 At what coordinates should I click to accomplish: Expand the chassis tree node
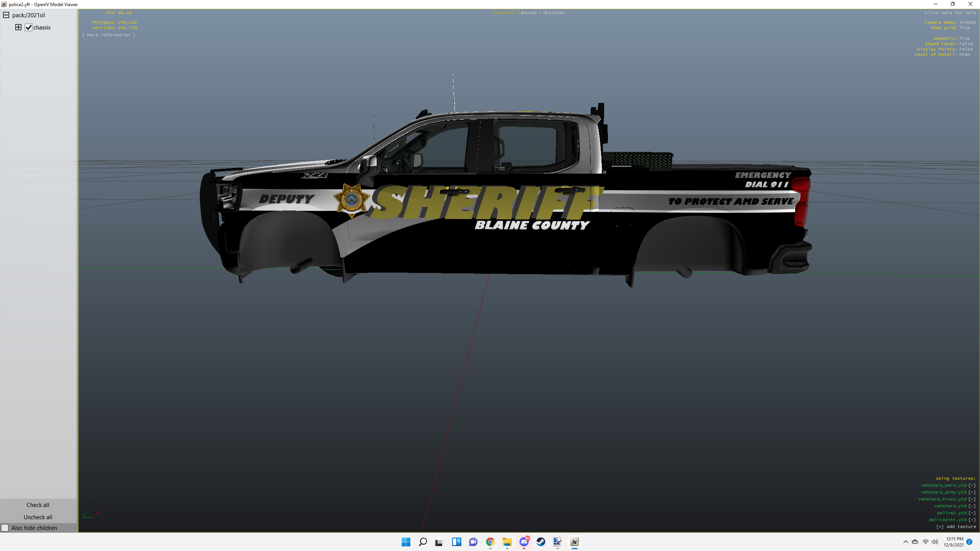click(18, 27)
